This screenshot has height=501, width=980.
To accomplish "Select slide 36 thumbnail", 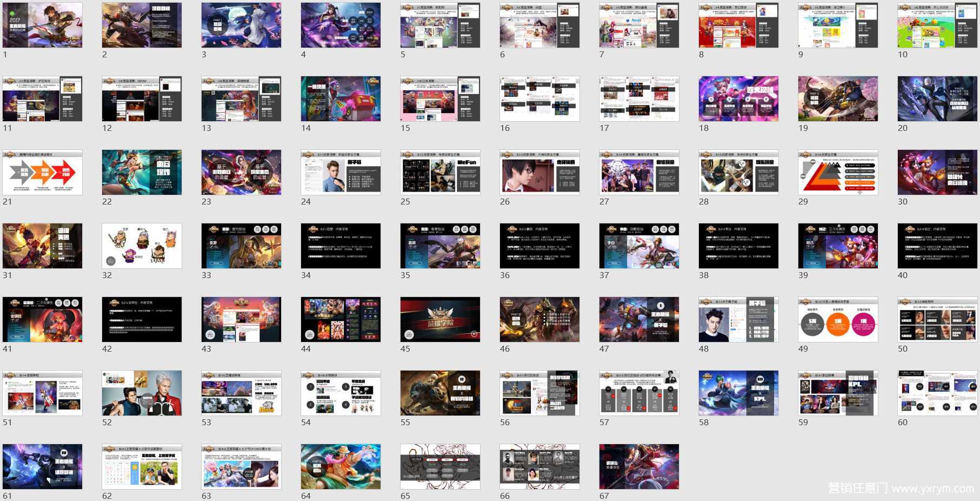I will [539, 246].
